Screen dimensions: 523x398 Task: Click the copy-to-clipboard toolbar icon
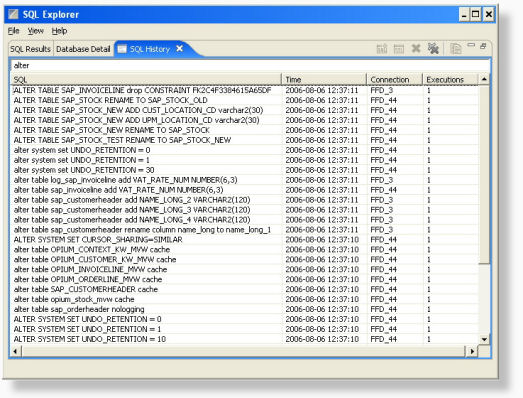[456, 49]
